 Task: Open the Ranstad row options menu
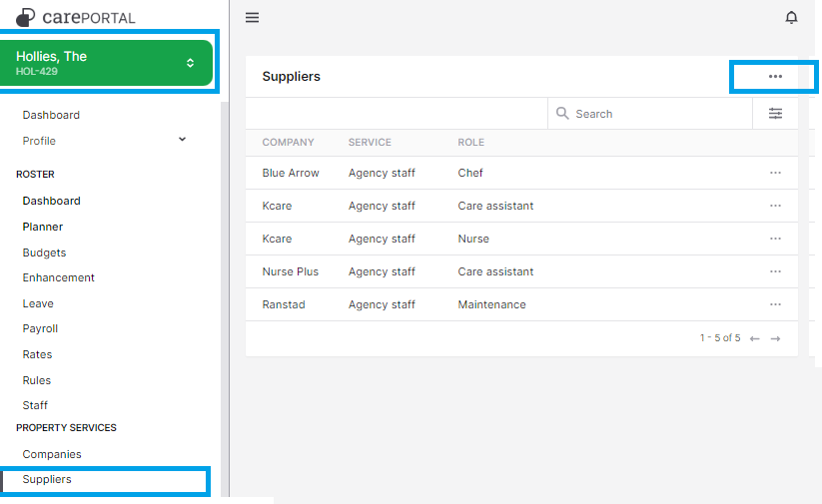[x=775, y=304]
